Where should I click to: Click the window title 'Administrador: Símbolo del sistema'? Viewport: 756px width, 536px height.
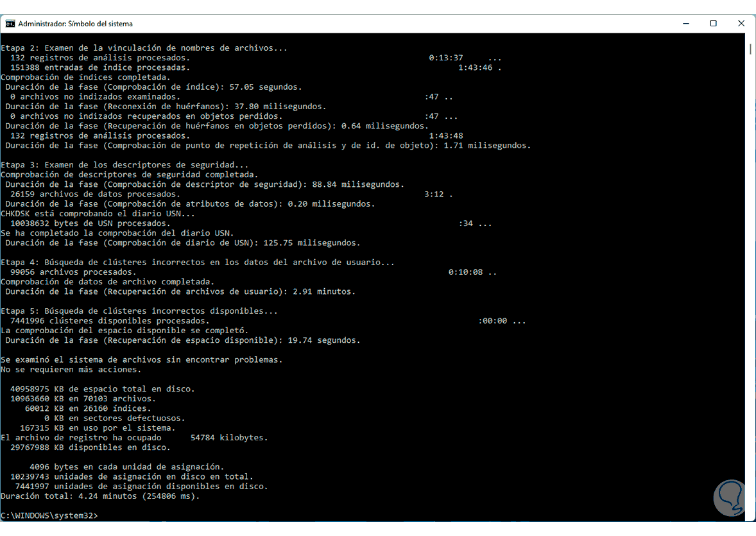tap(75, 24)
